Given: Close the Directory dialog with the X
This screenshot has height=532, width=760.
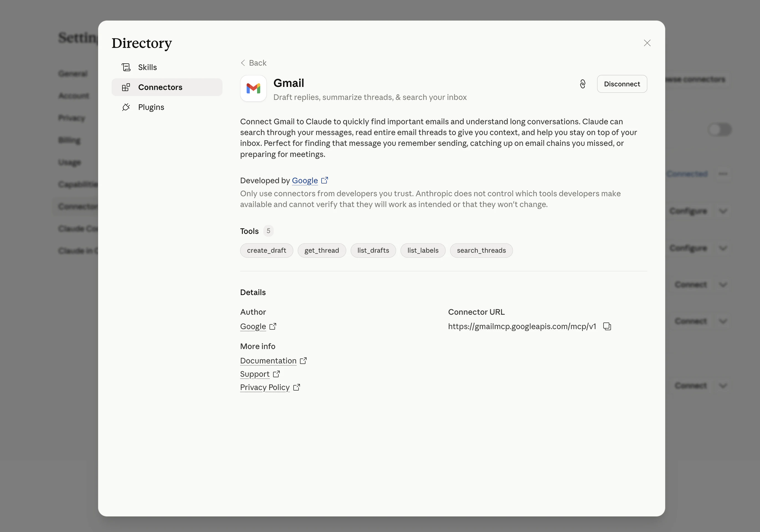Looking at the screenshot, I should point(647,43).
